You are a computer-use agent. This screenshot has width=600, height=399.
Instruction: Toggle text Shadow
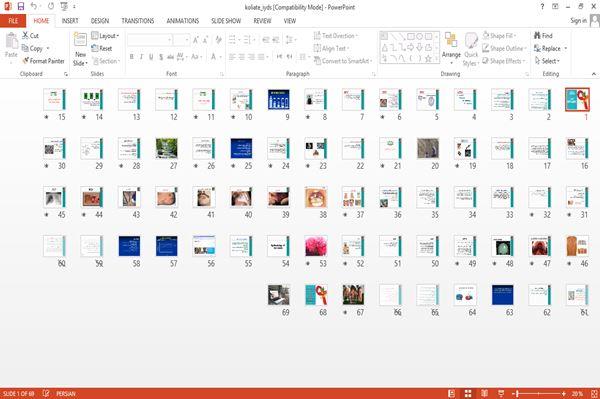click(161, 57)
